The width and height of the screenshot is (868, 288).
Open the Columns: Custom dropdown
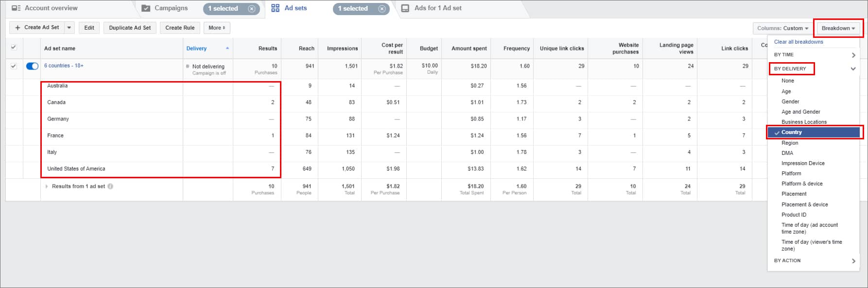pos(782,28)
